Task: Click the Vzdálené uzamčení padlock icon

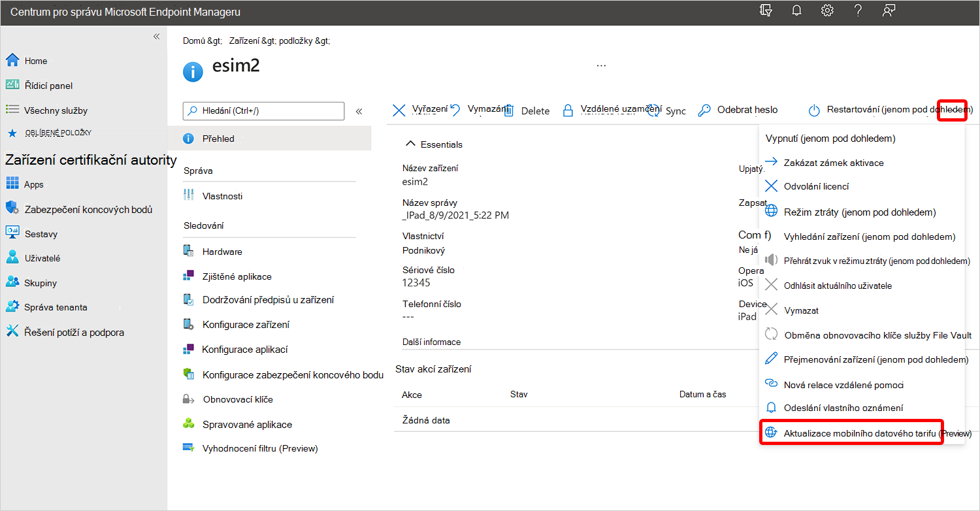Action: click(x=568, y=110)
